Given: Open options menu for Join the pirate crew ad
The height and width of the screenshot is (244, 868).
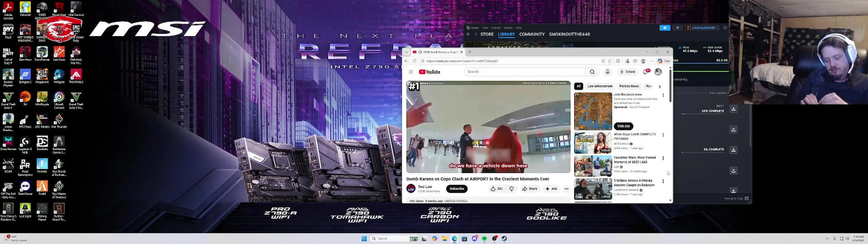Looking at the screenshot, I should [x=663, y=95].
